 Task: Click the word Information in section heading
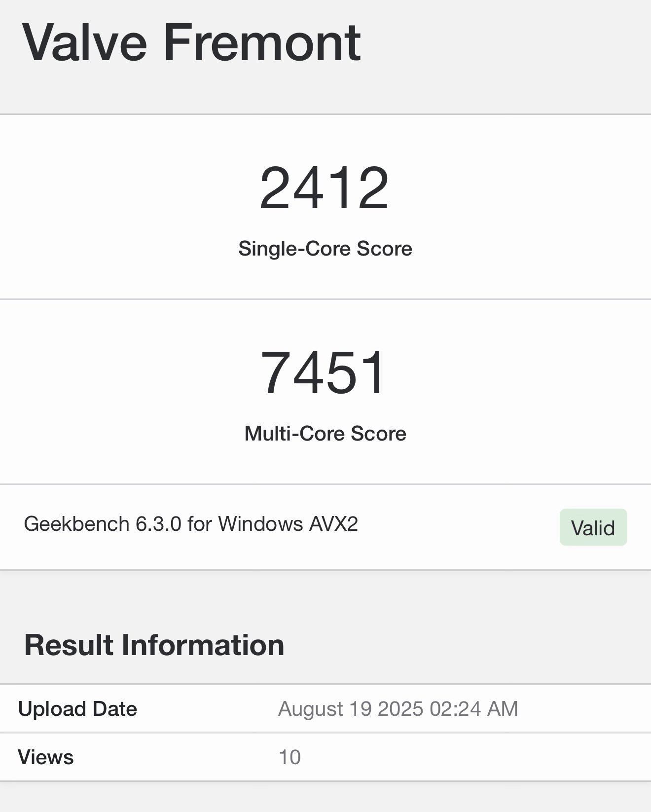pyautogui.click(x=203, y=645)
